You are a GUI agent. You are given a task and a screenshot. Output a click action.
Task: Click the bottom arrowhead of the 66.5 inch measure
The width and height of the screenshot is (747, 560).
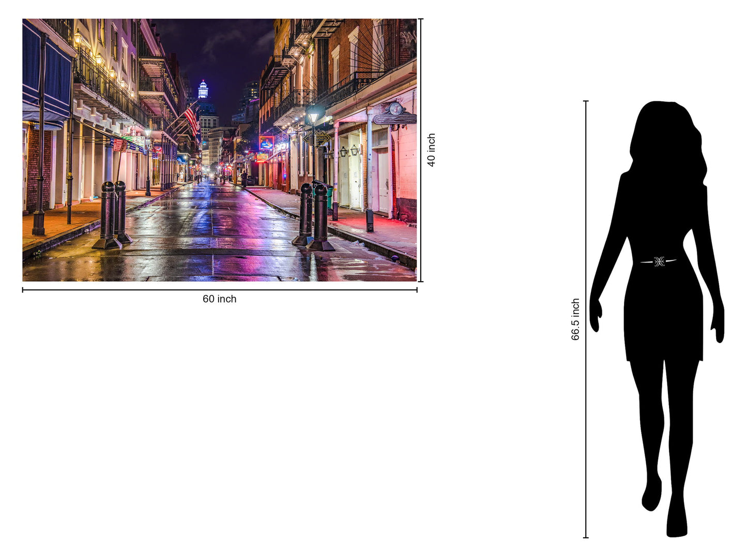(x=586, y=537)
